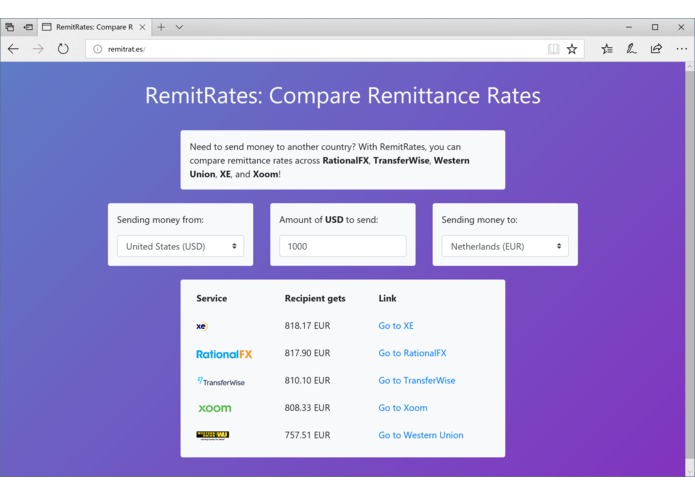The width and height of the screenshot is (695, 494).
Task: Maximize the browser window
Action: coord(655,27)
